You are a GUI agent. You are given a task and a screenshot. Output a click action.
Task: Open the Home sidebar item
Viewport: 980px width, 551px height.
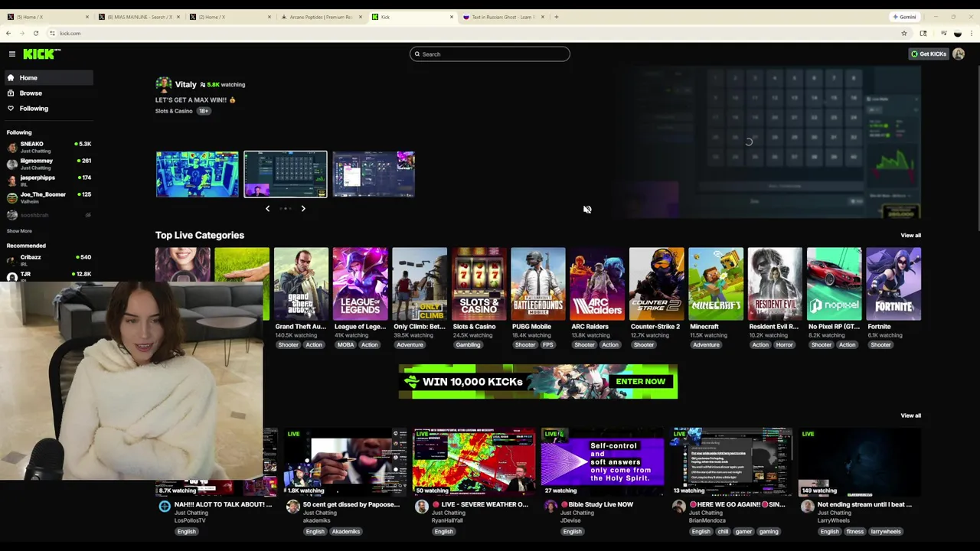pyautogui.click(x=47, y=77)
